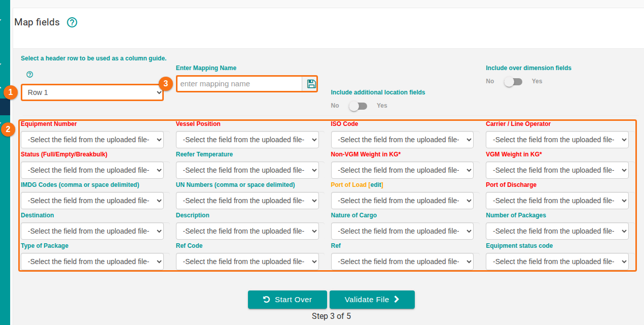Focus the enter mapping name input
This screenshot has height=325, width=644.
(239, 84)
